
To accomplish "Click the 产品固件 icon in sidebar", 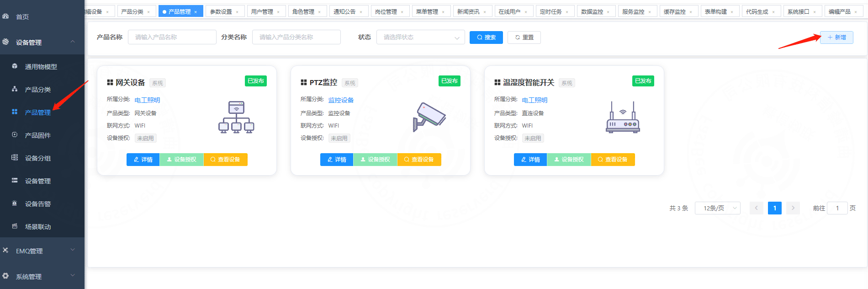I will (15, 135).
